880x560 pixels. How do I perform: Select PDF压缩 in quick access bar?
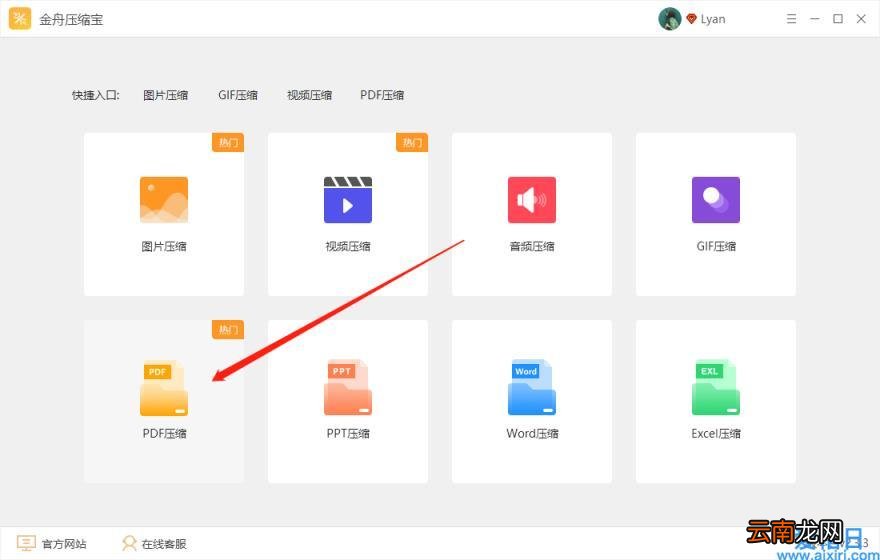382,95
